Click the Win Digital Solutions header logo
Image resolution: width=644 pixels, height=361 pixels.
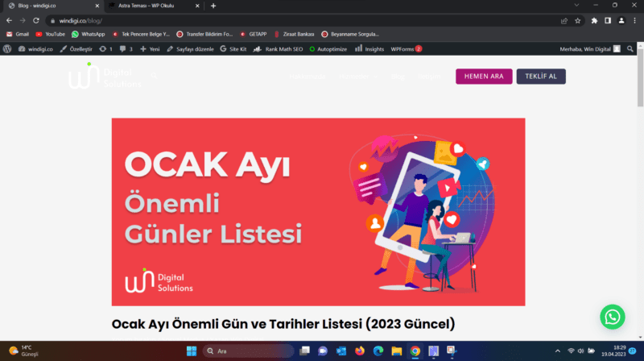(x=105, y=76)
